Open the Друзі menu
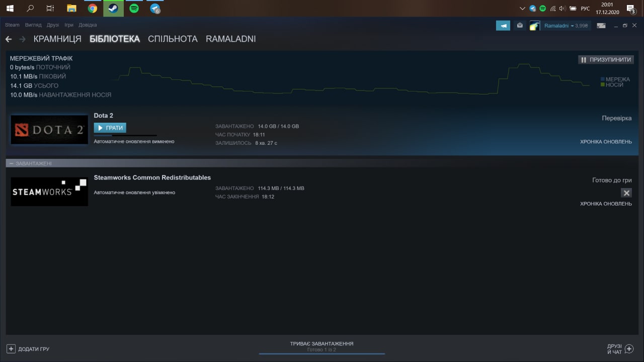This screenshot has height=362, width=644. click(53, 25)
